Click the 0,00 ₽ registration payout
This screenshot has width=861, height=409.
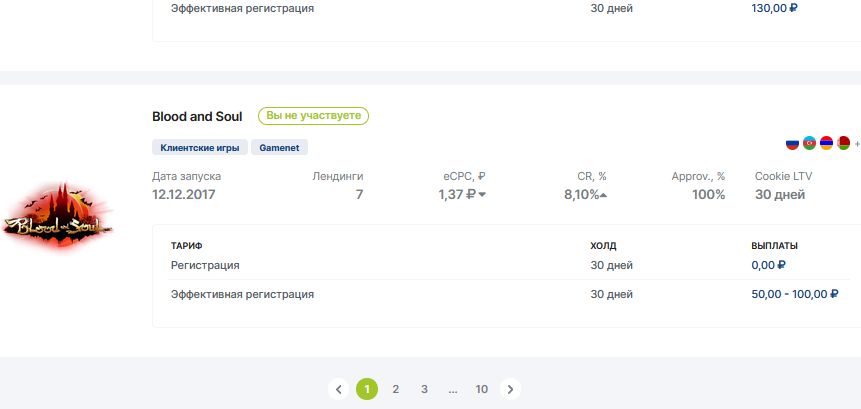pyautogui.click(x=768, y=265)
